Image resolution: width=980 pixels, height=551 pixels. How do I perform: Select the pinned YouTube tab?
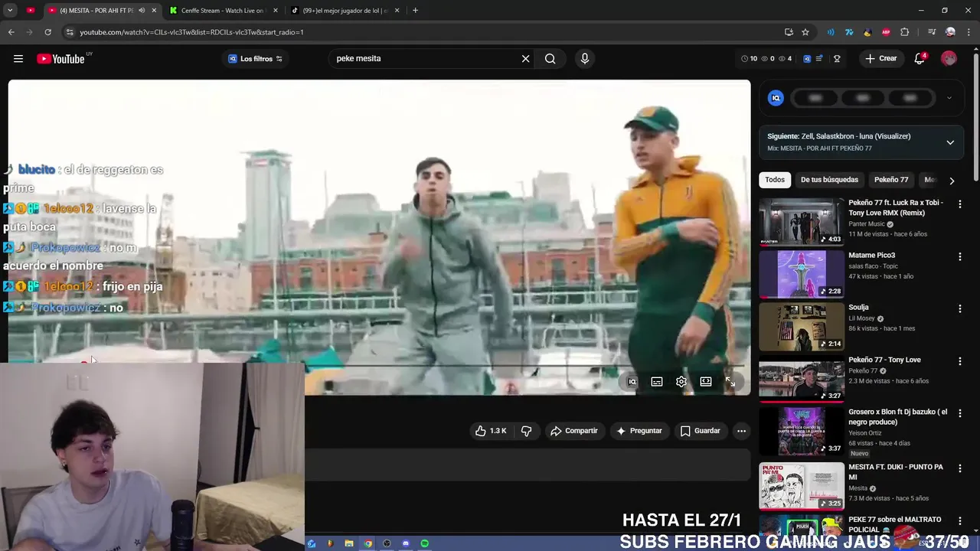point(31,11)
